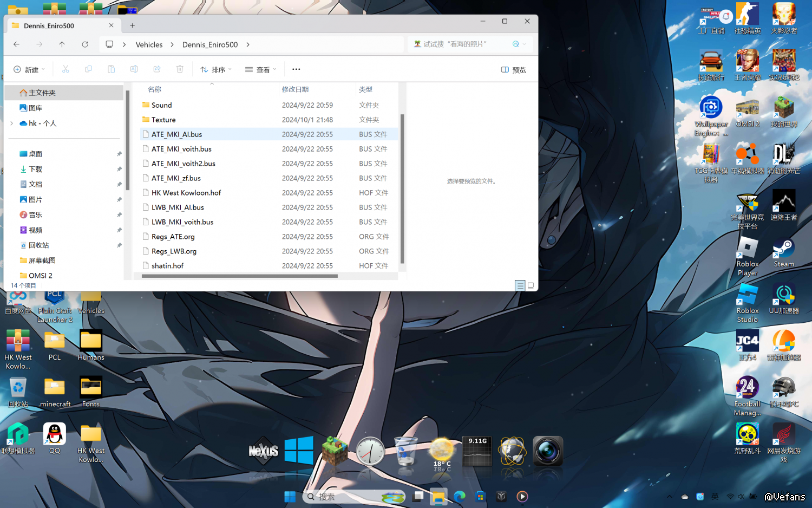Viewport: 812px width, 508px height.
Task: Launch the QQ desktop icon
Action: pyautogui.click(x=54, y=438)
